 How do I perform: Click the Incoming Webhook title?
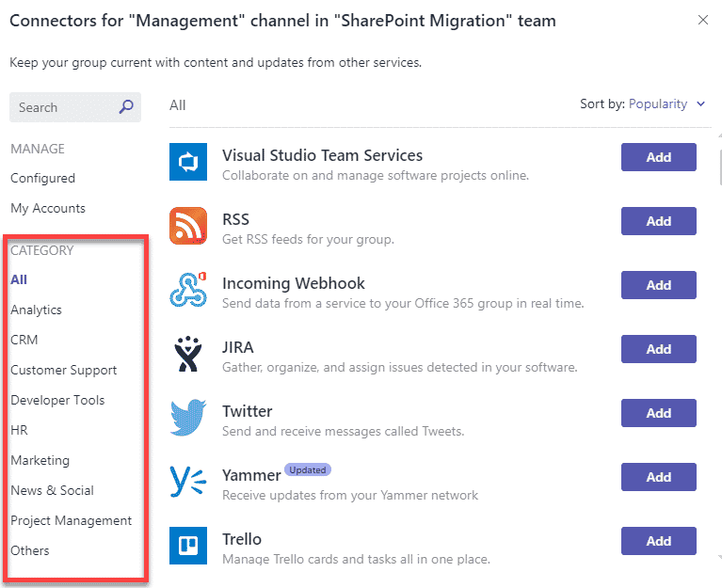pos(294,283)
